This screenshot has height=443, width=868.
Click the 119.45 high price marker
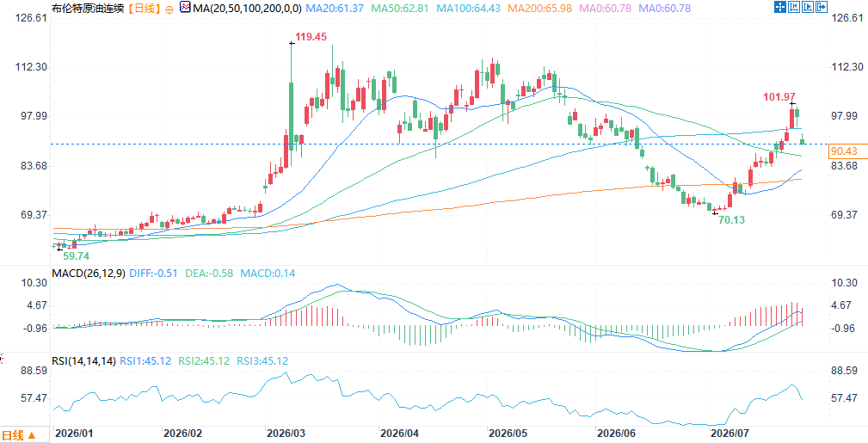coord(311,37)
